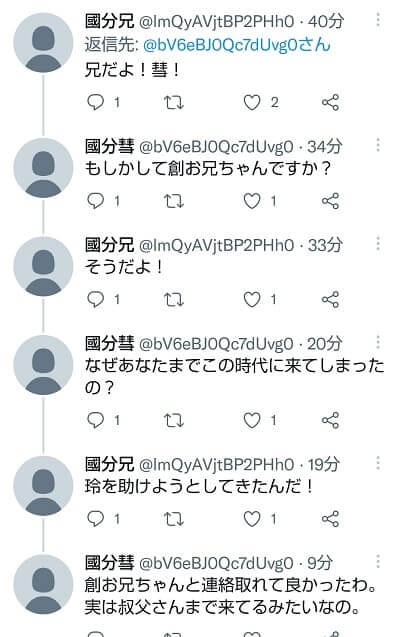Image resolution: width=400 pixels, height=637 pixels.
Task: Open more options on the 20分 tweet
Action: point(378,342)
